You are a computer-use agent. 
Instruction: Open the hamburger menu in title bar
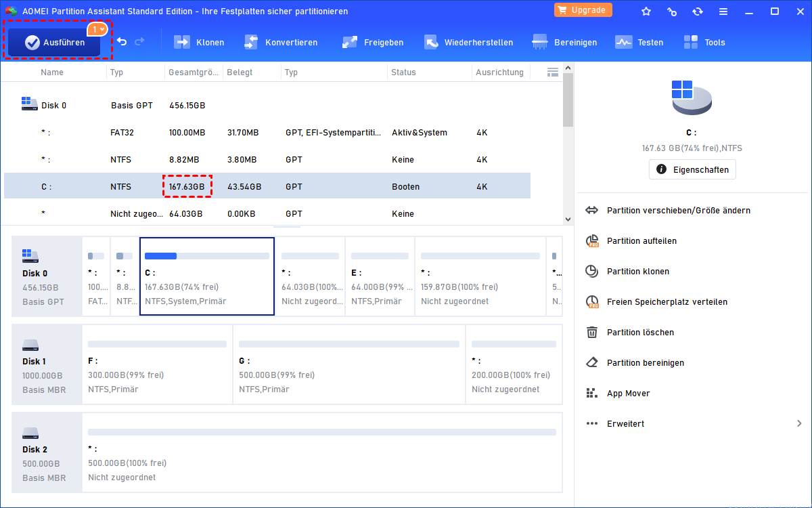[723, 11]
